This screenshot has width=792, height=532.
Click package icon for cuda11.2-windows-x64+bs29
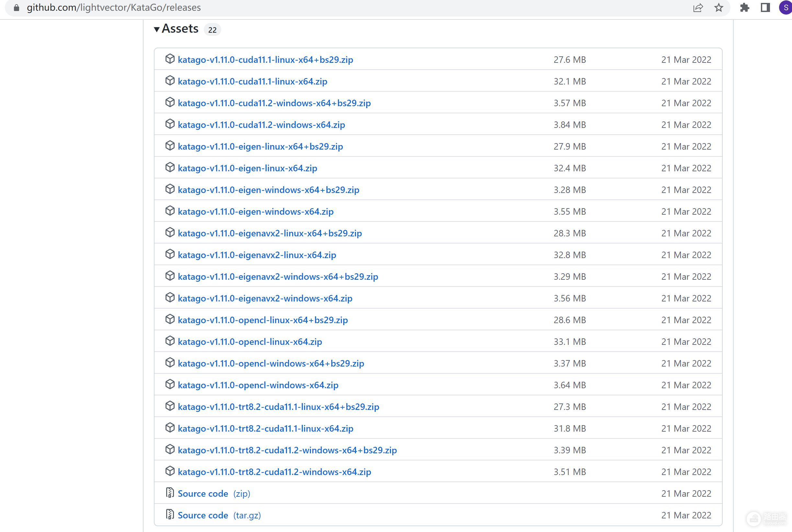point(170,102)
